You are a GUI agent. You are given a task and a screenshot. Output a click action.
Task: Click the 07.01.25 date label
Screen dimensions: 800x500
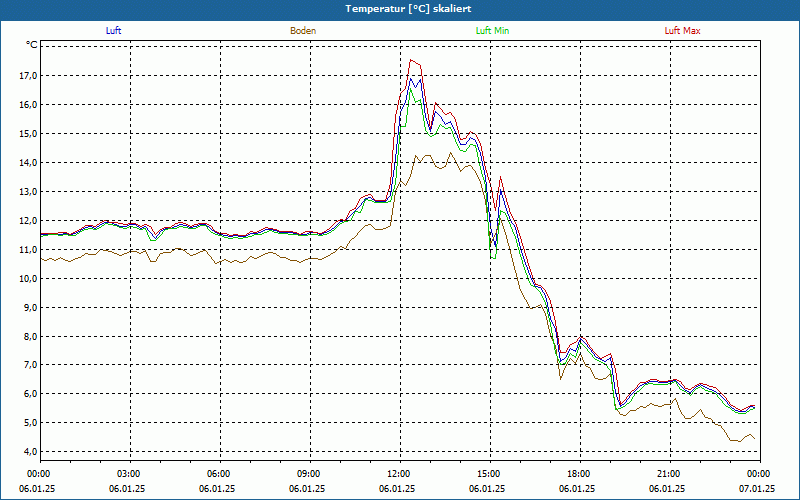[757, 489]
